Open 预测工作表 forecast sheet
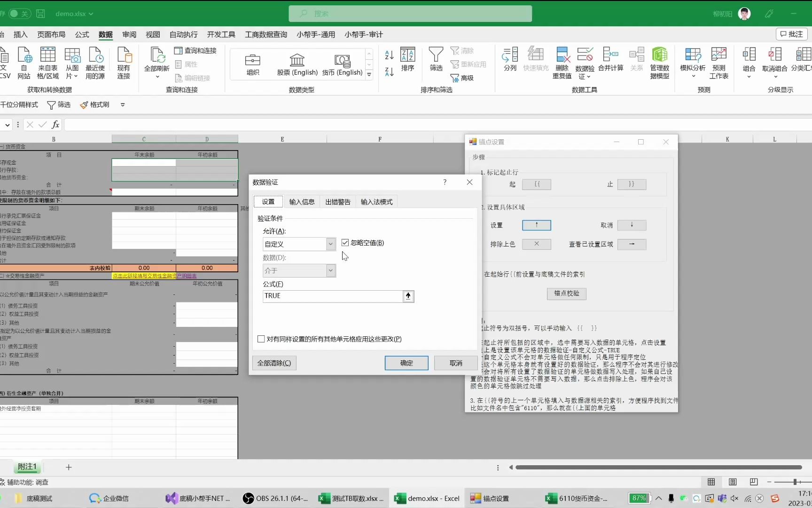 pyautogui.click(x=718, y=63)
